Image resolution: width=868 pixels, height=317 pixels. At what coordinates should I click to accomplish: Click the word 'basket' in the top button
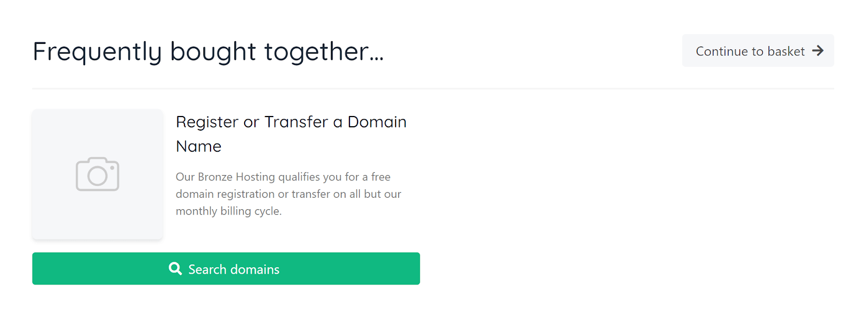point(786,51)
